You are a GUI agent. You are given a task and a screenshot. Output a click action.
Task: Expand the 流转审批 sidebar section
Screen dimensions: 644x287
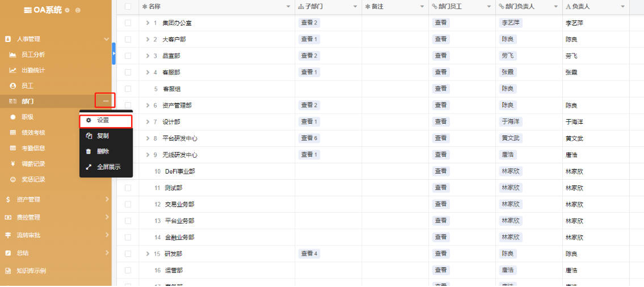(107, 235)
